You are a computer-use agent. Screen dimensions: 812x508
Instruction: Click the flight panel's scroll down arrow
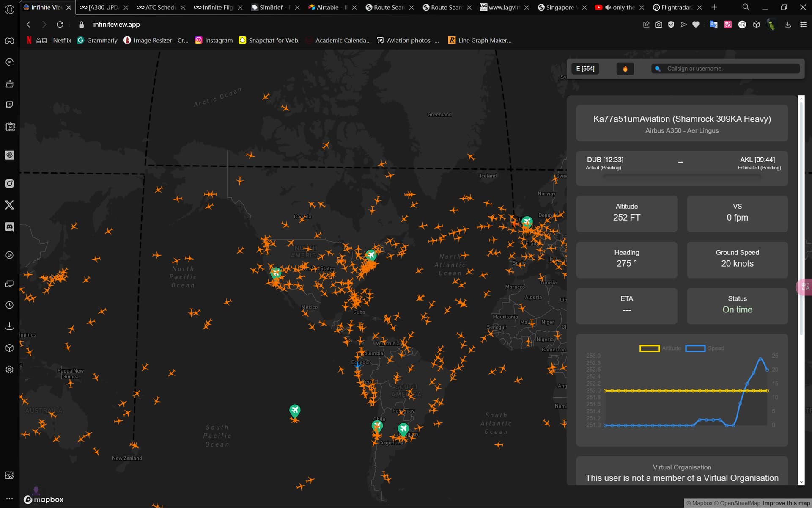pos(801,482)
